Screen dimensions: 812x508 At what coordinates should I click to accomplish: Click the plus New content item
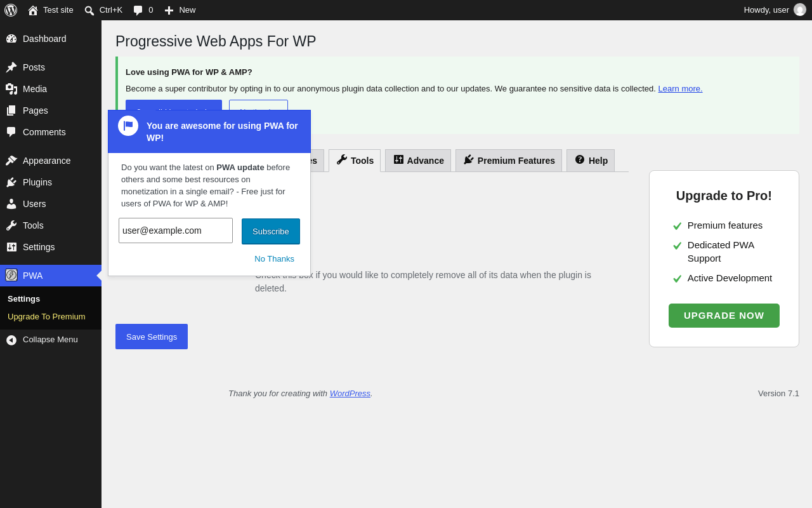(180, 10)
